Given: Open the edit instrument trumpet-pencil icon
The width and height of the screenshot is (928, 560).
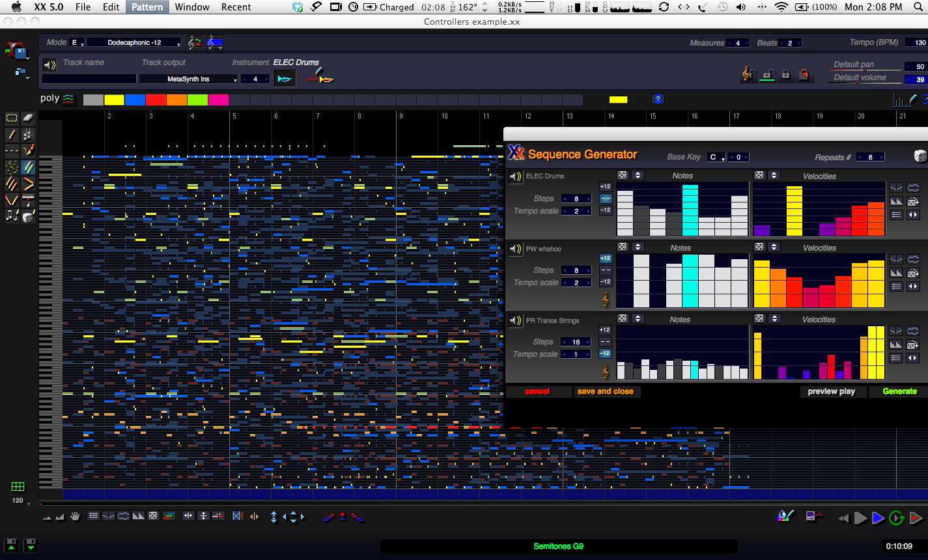Looking at the screenshot, I should click(320, 77).
